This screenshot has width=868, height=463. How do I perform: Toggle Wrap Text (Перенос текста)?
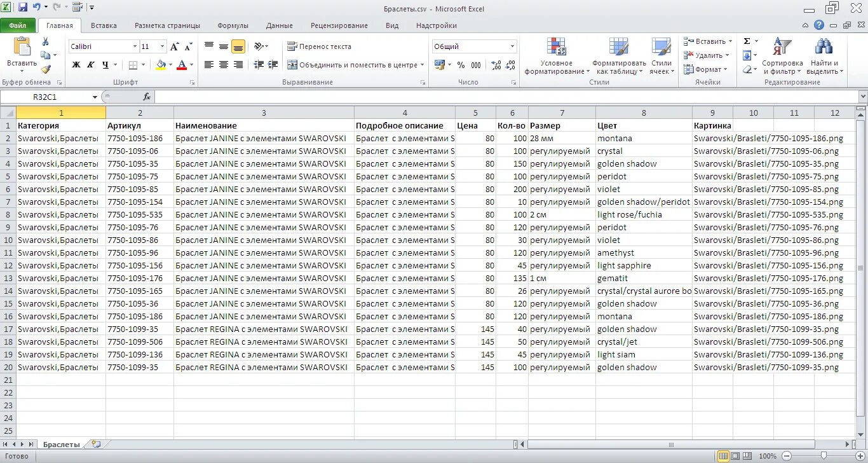pyautogui.click(x=320, y=46)
